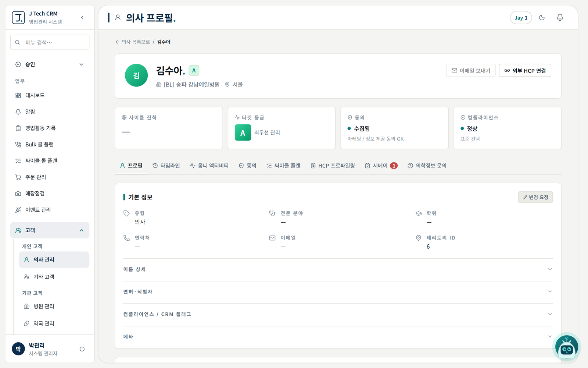Open notifications bell in header

(x=560, y=18)
